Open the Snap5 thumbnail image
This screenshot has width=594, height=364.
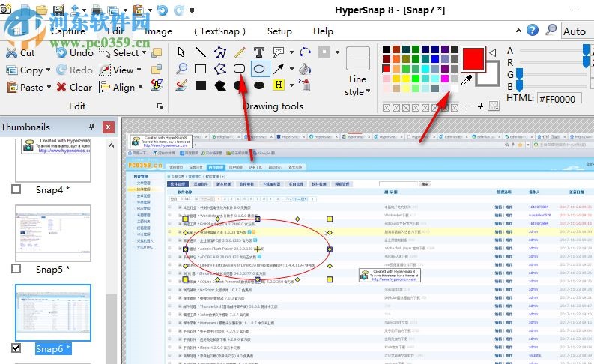click(x=53, y=234)
